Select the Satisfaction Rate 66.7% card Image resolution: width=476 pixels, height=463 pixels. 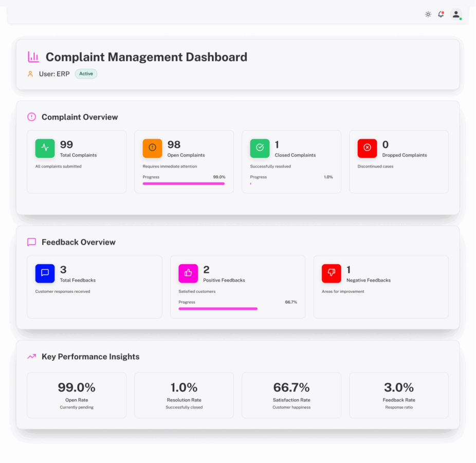pos(291,395)
